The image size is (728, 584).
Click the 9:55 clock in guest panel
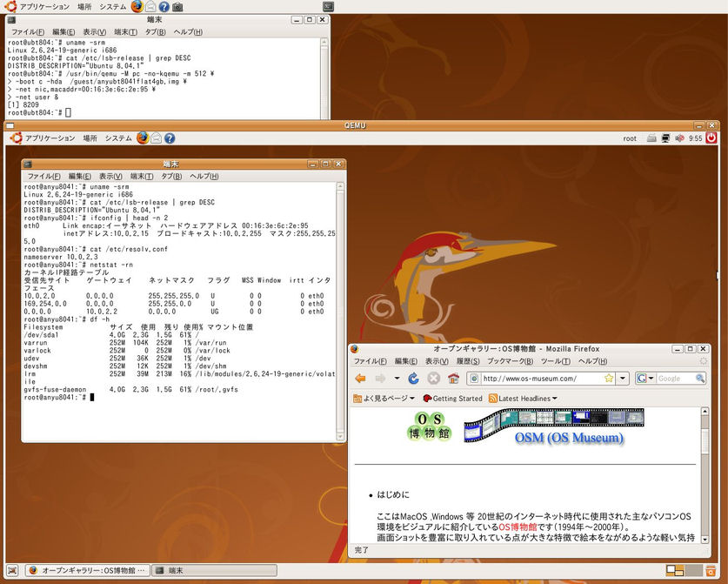pyautogui.click(x=695, y=138)
